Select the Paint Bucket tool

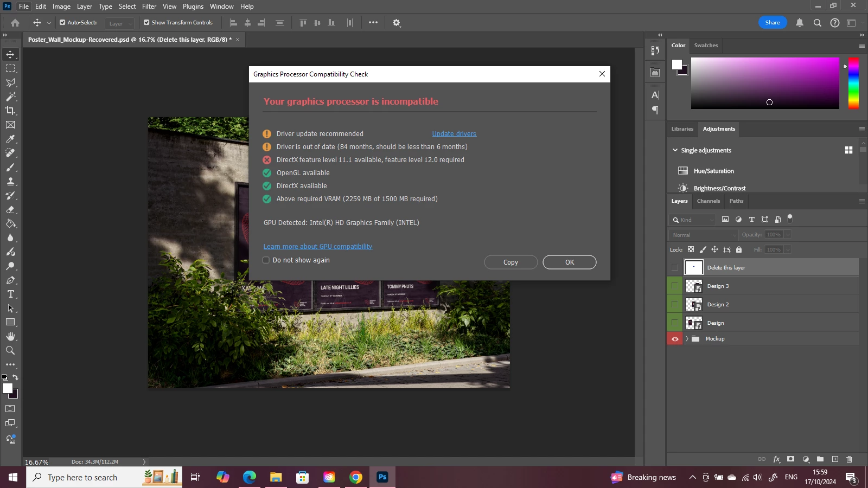10,223
